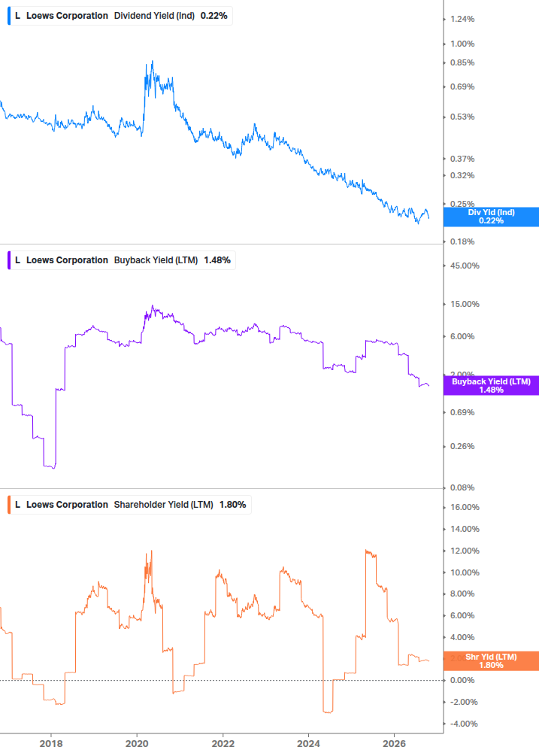Click the 2024 label on time axis

pos(308,744)
